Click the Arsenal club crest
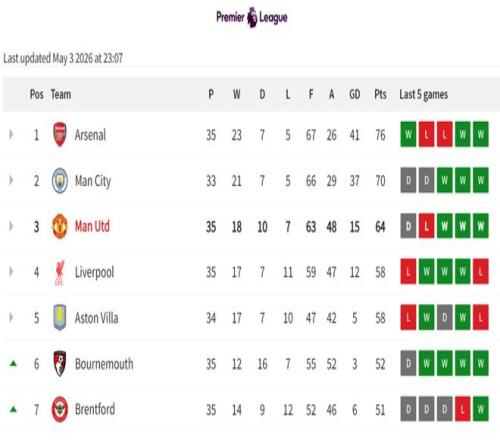Image resolution: width=500 pixels, height=440 pixels. click(60, 135)
